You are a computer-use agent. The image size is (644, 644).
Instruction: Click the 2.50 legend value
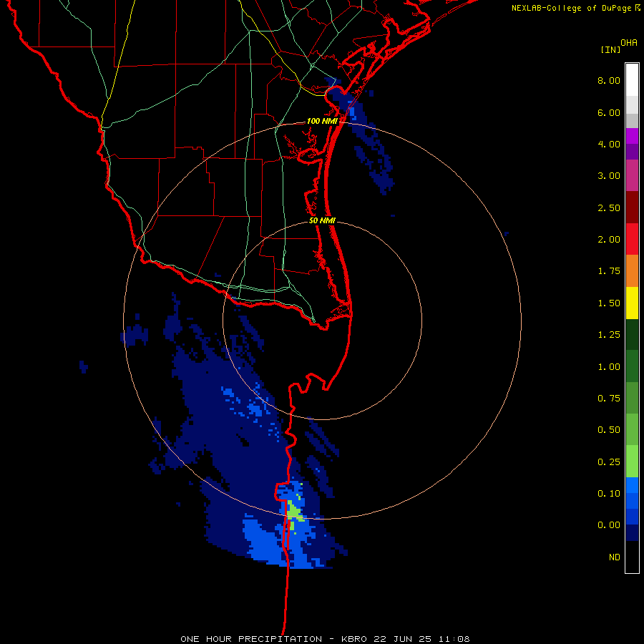click(x=609, y=208)
